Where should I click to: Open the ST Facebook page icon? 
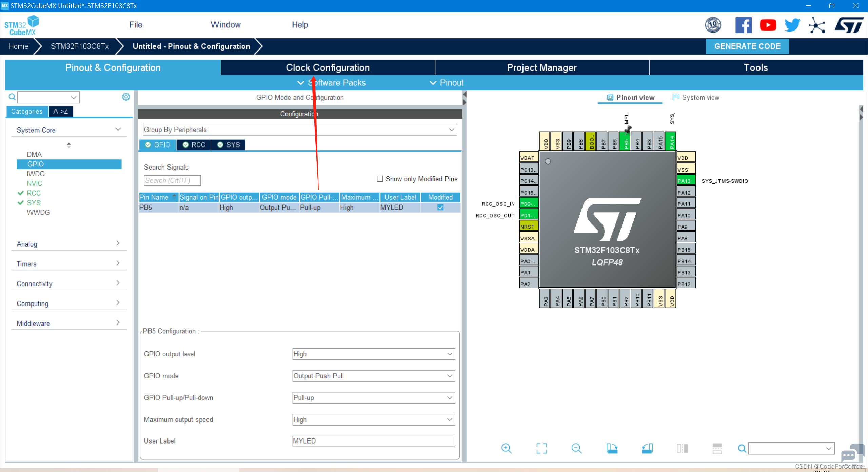[x=744, y=25]
